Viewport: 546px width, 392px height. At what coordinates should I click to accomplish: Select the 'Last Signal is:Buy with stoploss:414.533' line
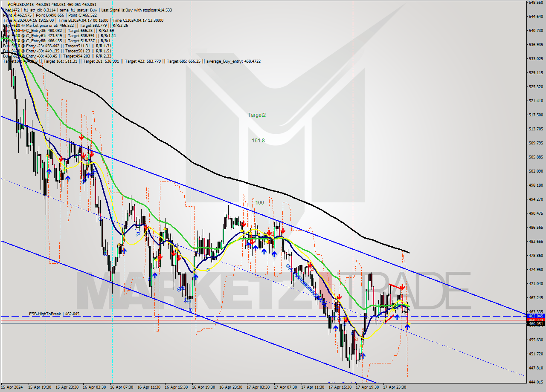point(136,10)
